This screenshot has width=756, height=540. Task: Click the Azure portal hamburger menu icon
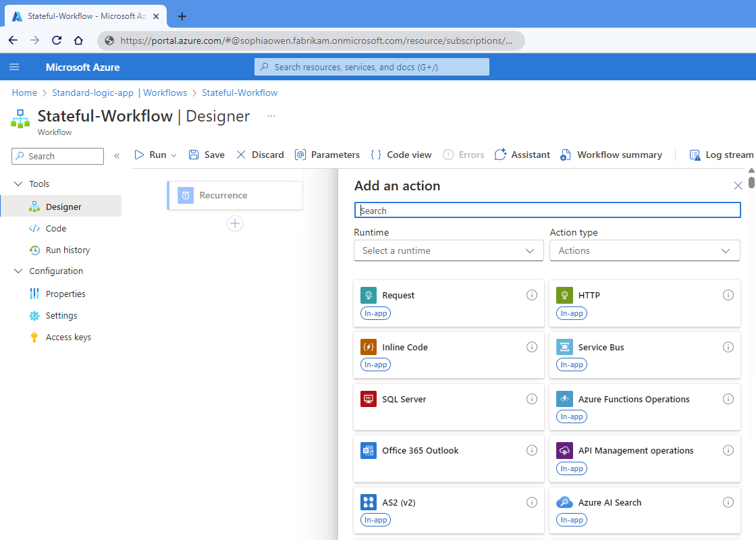(x=14, y=67)
